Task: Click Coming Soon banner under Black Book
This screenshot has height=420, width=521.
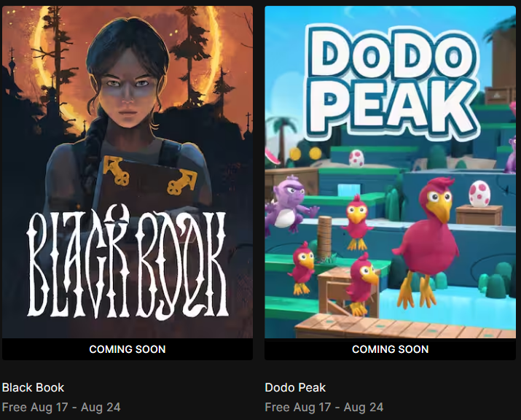Action: click(x=128, y=349)
